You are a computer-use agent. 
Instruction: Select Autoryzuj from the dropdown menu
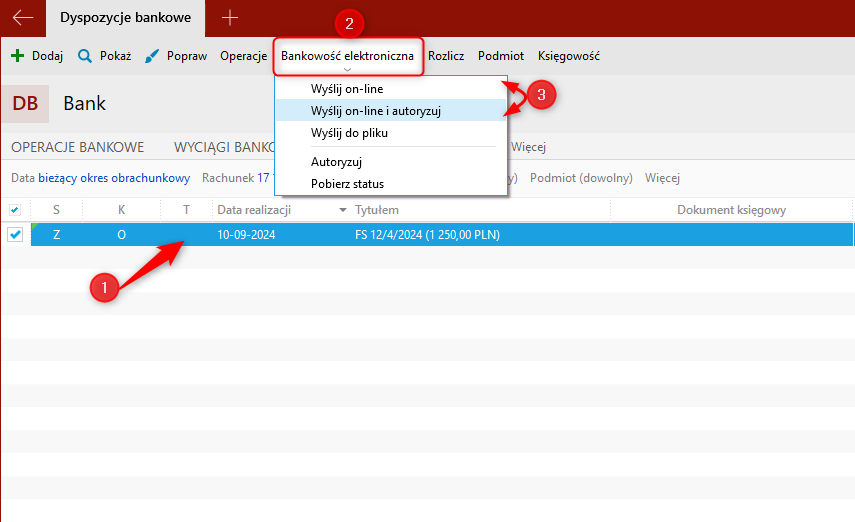coord(391,161)
